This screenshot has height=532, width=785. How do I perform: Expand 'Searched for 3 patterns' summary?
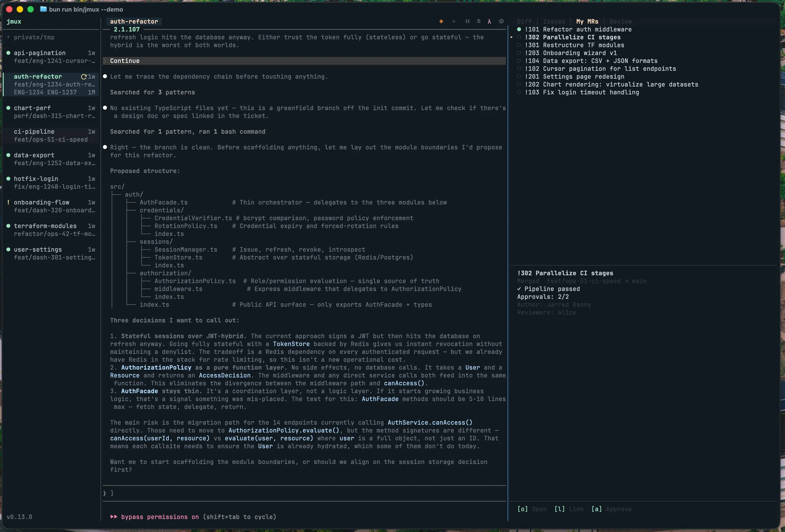(152, 92)
